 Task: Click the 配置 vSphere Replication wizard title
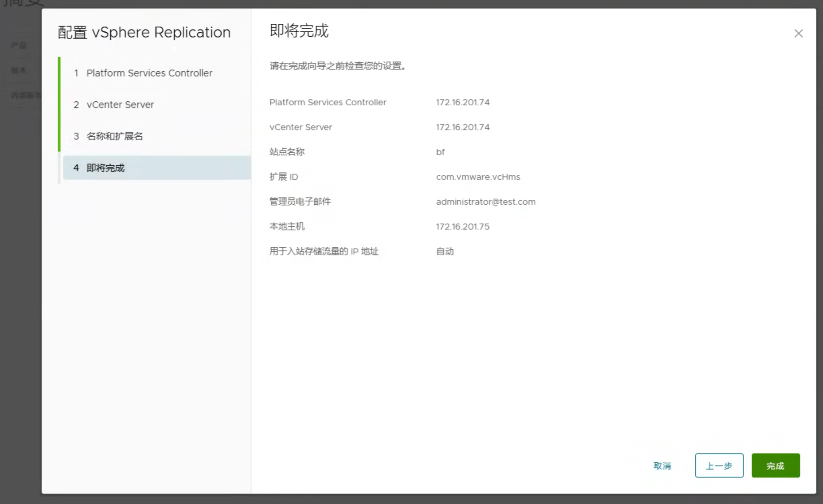[x=144, y=33]
